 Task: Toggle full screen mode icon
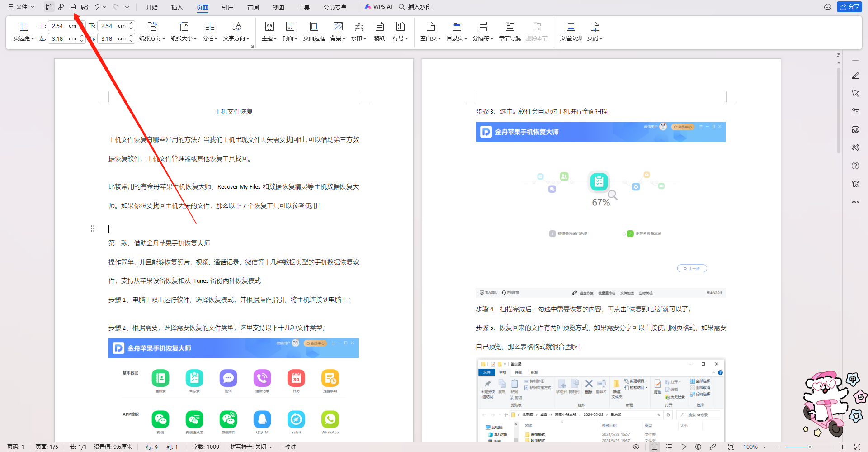[857, 447]
